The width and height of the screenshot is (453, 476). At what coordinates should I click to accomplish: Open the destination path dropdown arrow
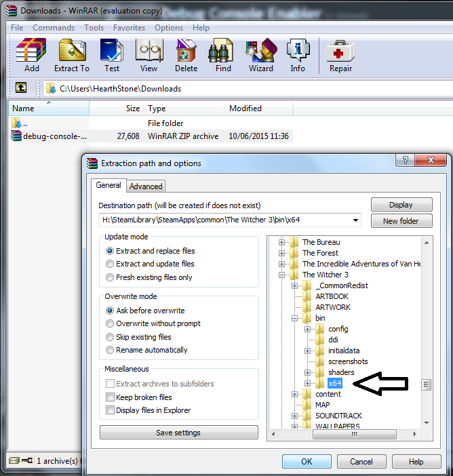coord(355,220)
